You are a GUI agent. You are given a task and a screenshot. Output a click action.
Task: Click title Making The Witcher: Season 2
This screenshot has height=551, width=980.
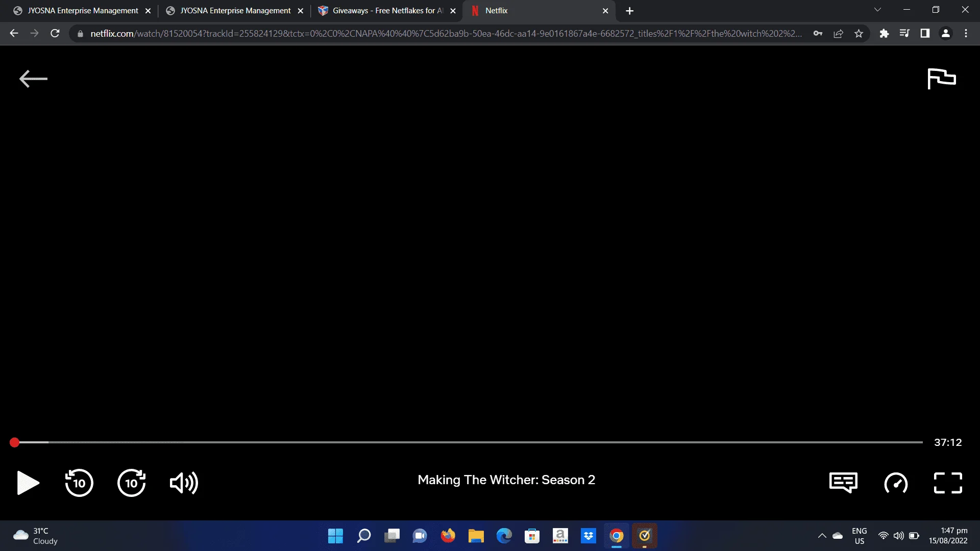[x=506, y=480]
